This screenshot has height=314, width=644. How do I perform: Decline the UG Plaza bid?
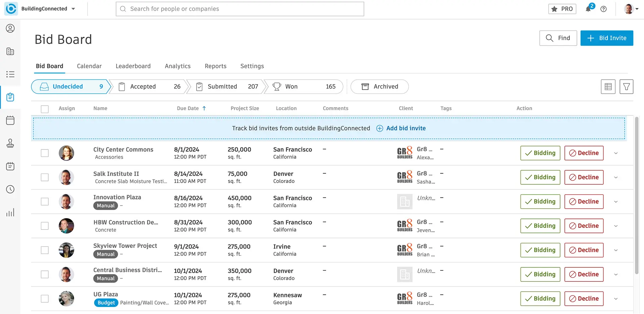tap(584, 299)
